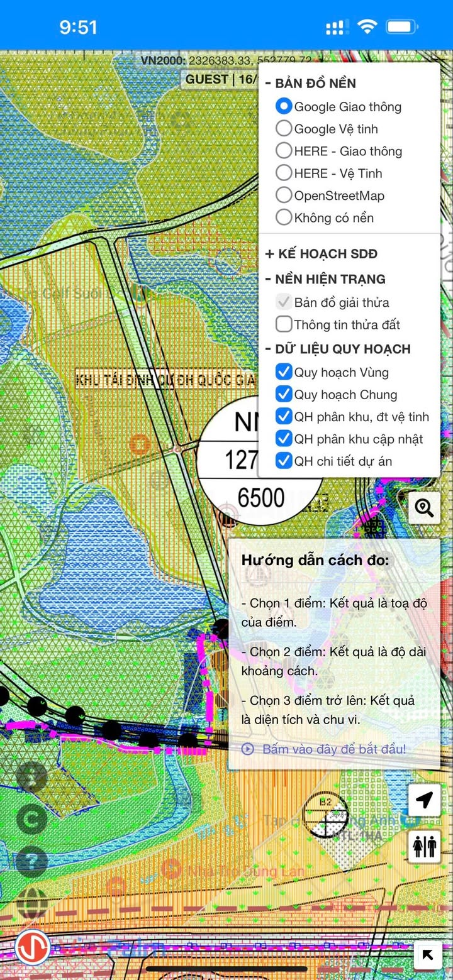Image resolution: width=453 pixels, height=980 pixels.
Task: Tap Bấm vào đây để bắt đầu link
Action: (x=333, y=749)
